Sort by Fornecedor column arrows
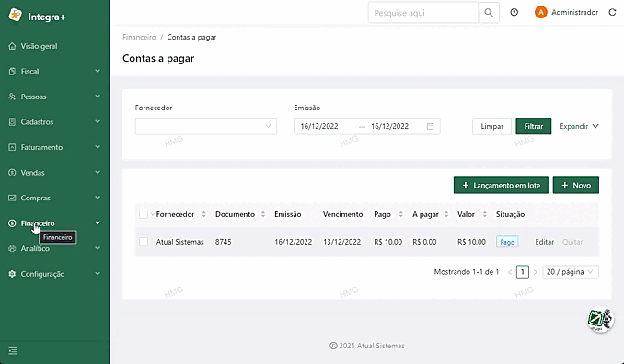 pos(203,214)
